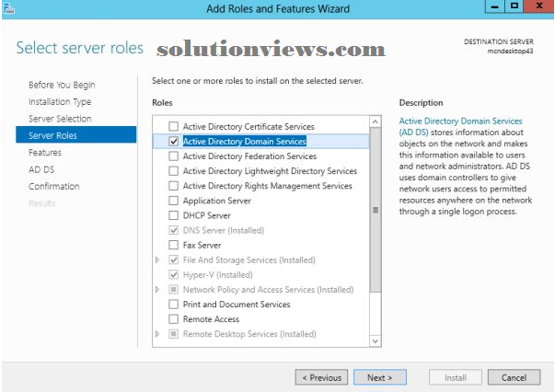Image resolution: width=555 pixels, height=392 pixels.
Task: Go to Before You Begin step
Action: tap(62, 85)
